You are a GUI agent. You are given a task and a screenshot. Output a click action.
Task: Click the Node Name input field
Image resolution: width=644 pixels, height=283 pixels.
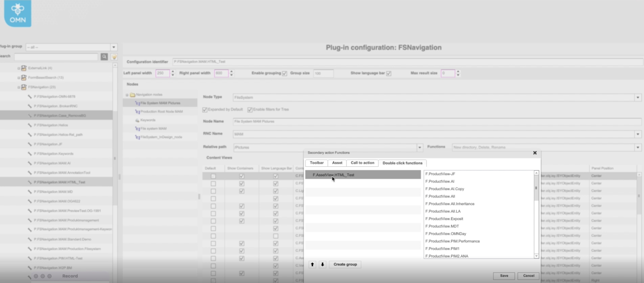(x=437, y=121)
